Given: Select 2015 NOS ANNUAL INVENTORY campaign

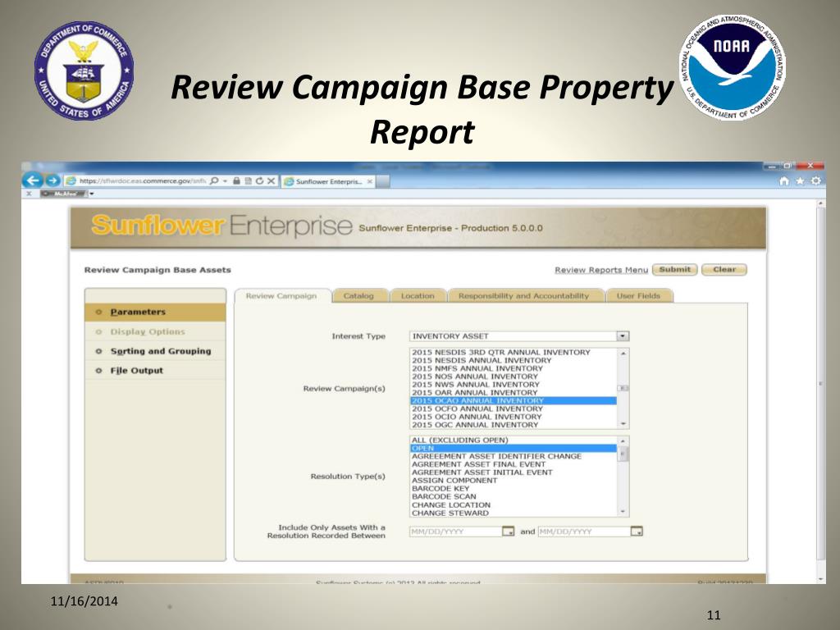Looking at the screenshot, I should click(514, 377).
